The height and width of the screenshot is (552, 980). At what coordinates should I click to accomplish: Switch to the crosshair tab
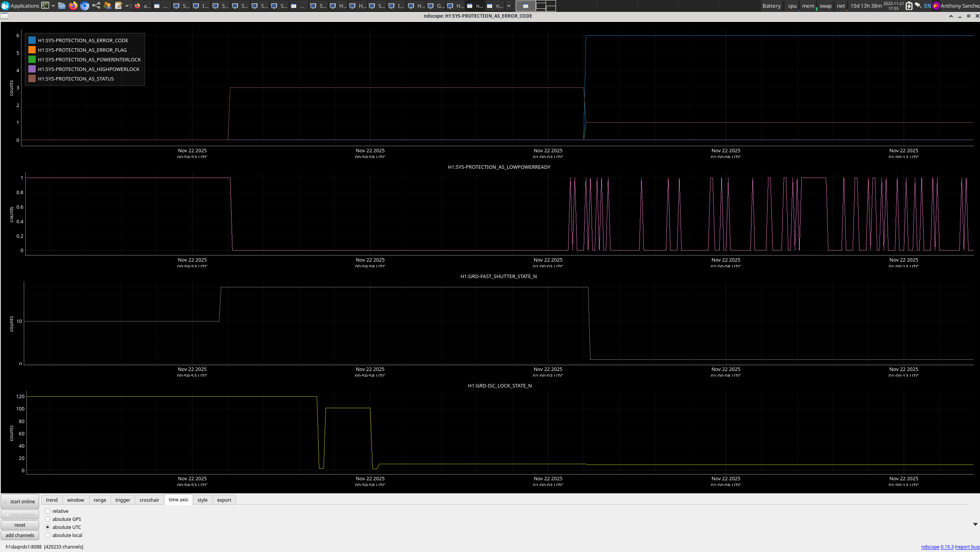click(x=149, y=500)
